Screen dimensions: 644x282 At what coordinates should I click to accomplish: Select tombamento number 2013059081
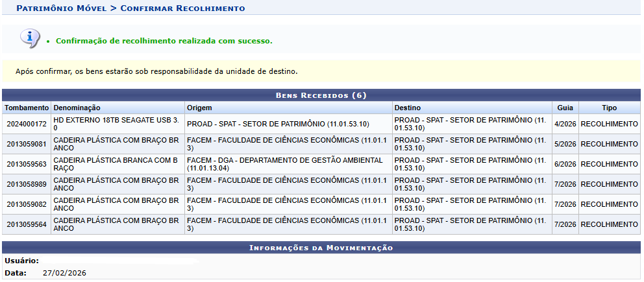27,144
